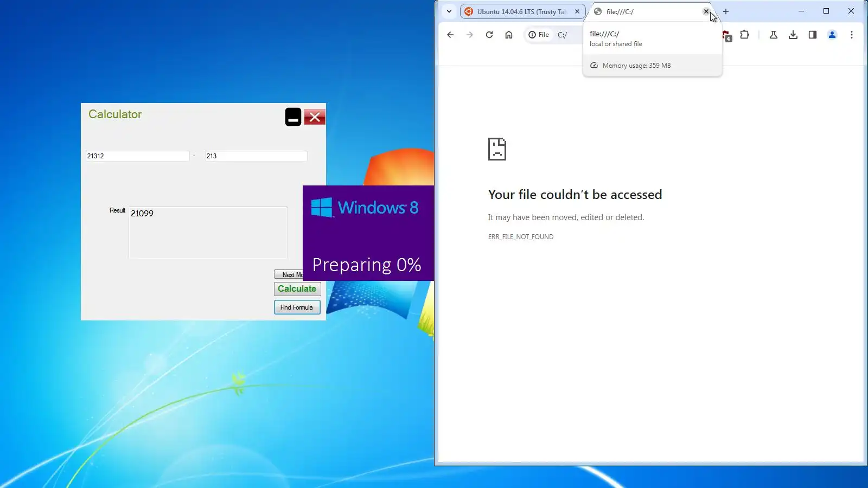Maximize the Chrome window
This screenshot has width=868, height=488.
(x=826, y=11)
